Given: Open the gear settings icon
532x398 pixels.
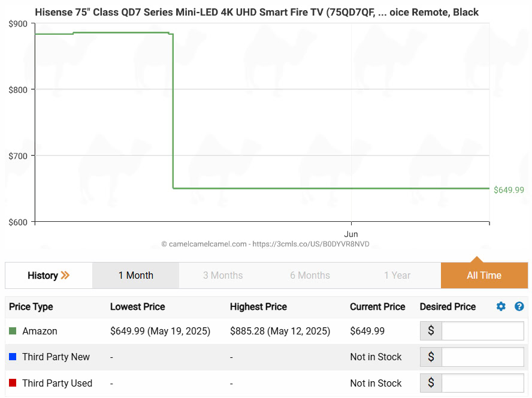Looking at the screenshot, I should coord(501,307).
